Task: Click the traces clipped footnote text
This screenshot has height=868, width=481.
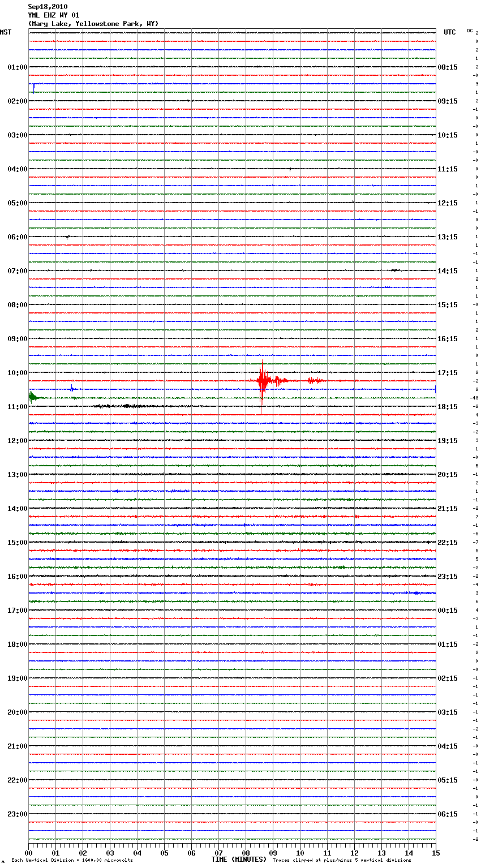Action: coord(342,861)
